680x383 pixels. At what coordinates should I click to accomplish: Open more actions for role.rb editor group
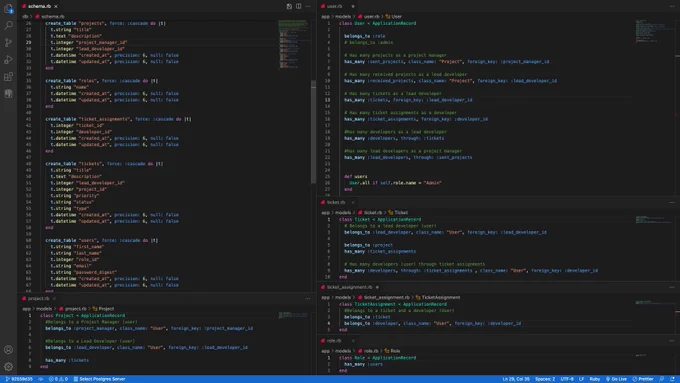click(672, 340)
